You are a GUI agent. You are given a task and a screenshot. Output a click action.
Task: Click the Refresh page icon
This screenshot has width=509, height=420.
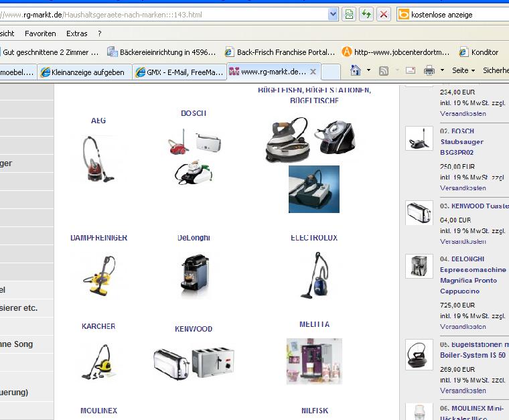[366, 14]
